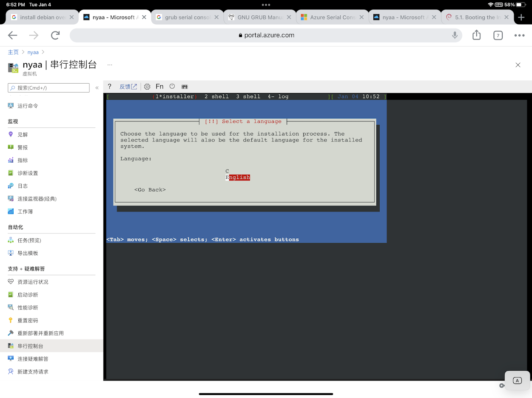This screenshot has height=398, width=532.
Task: Toggle Fn key input mode
Action: 159,86
